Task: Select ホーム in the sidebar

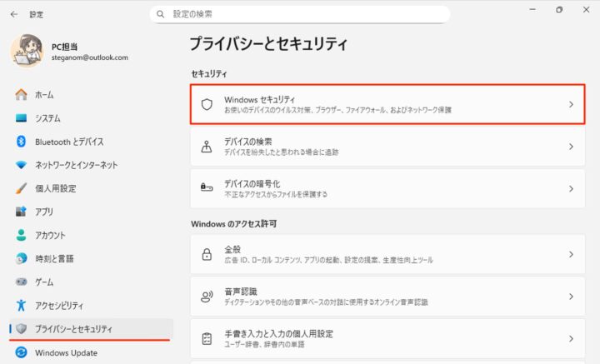Action: point(44,95)
